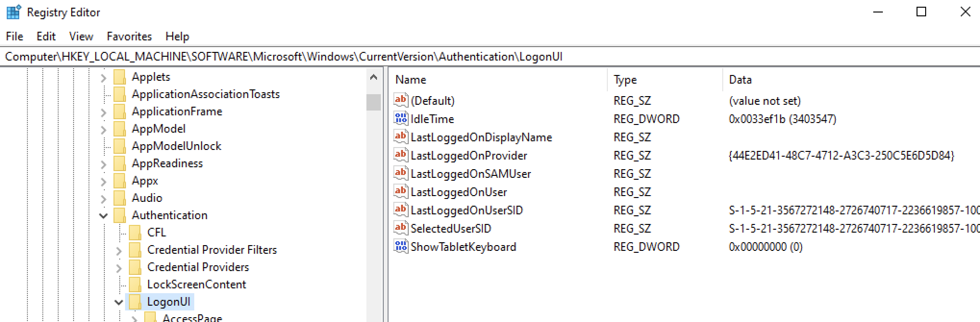Viewport: 980px width, 322px height.
Task: Click the tree pane scroll up arrow
Action: pos(374,77)
